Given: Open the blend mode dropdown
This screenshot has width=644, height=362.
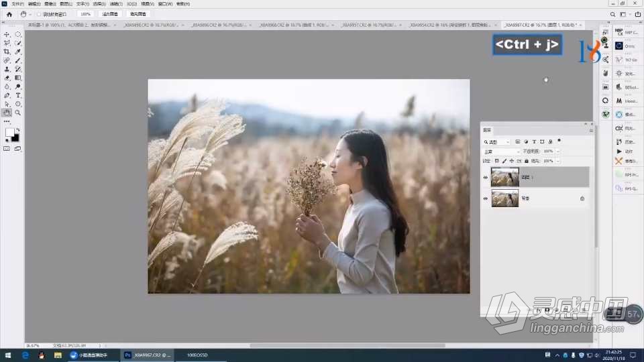Looking at the screenshot, I should click(502, 152).
